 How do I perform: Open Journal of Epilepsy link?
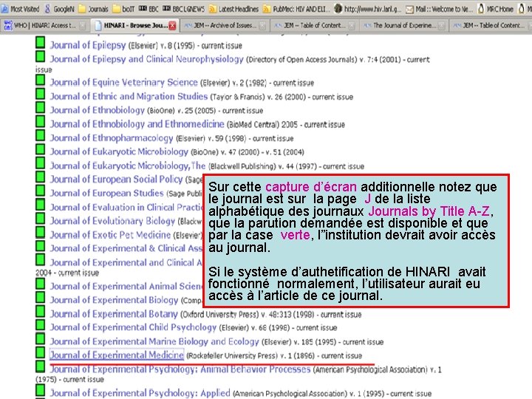point(88,45)
